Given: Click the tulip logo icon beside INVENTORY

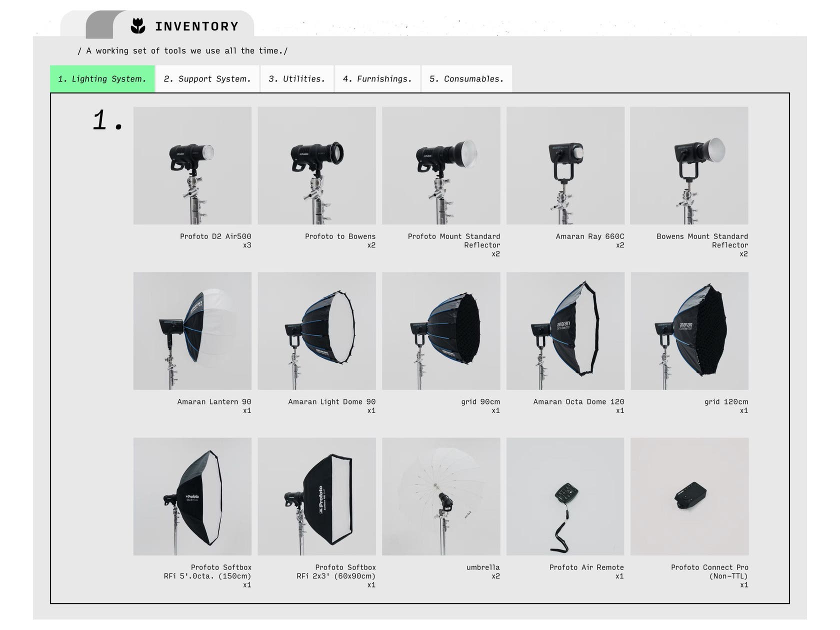Looking at the screenshot, I should 137,26.
